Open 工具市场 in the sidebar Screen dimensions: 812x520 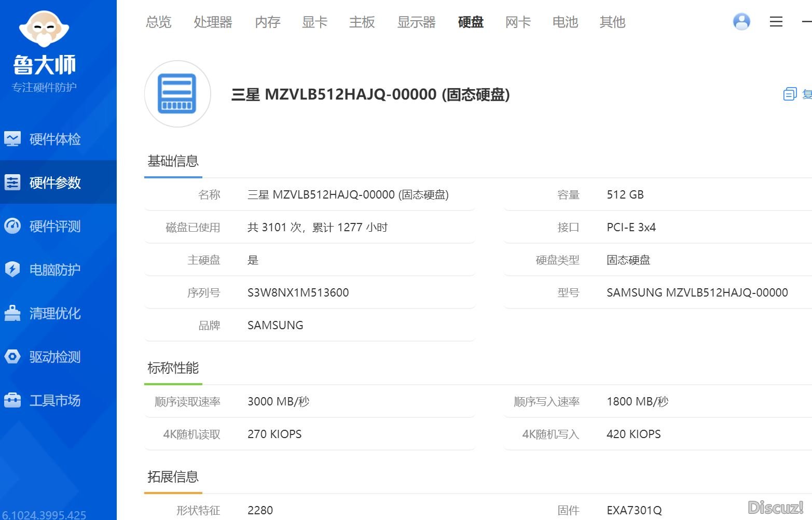point(58,400)
